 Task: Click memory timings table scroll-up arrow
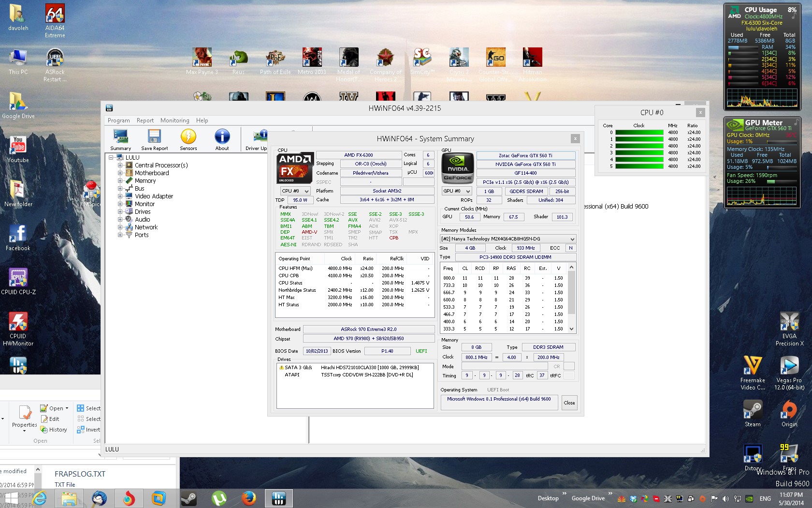(x=572, y=267)
